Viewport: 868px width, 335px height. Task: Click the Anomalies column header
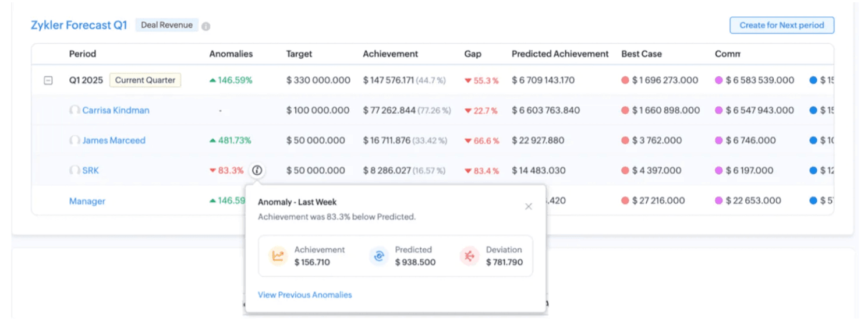(x=231, y=54)
